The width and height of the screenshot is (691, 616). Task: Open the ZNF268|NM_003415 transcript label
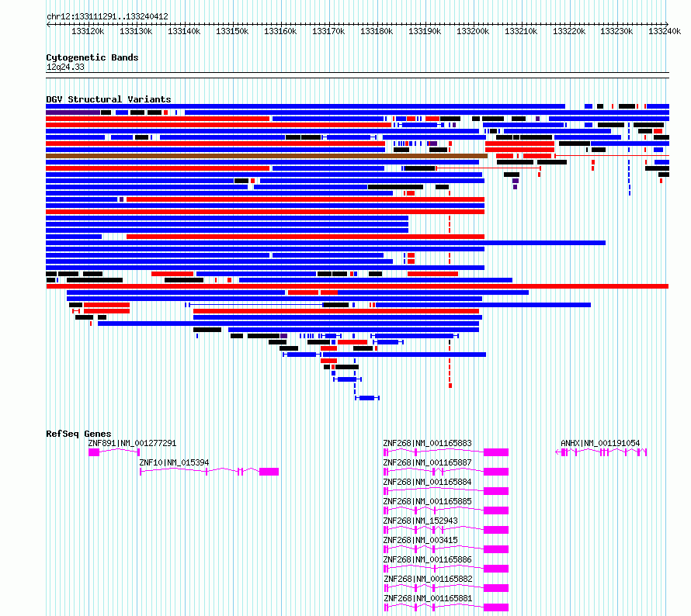[x=420, y=540]
